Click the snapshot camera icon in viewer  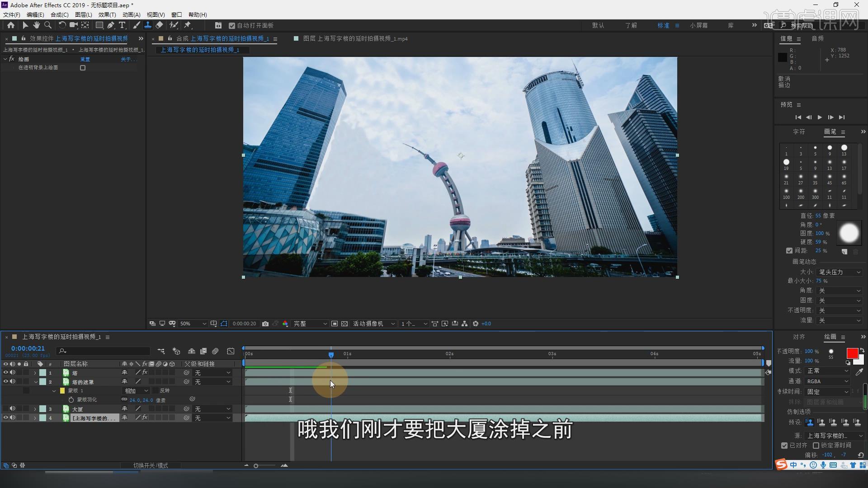[265, 324]
